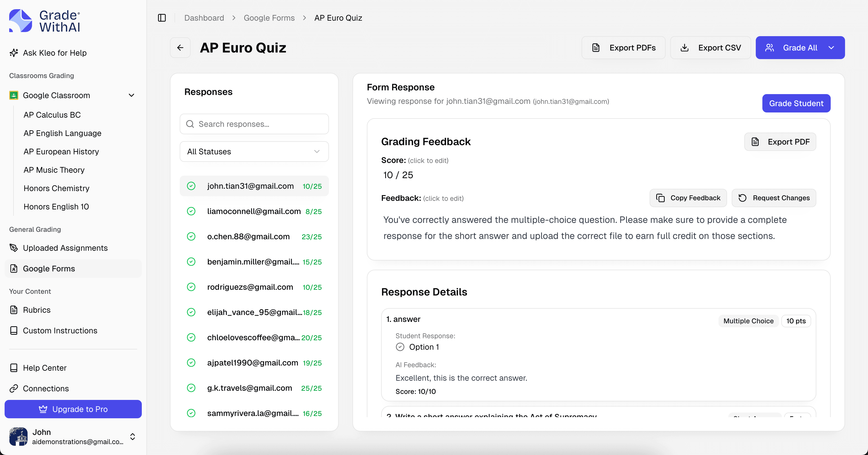Click the Request Changes undo icon
The height and width of the screenshot is (455, 868).
[x=743, y=198]
